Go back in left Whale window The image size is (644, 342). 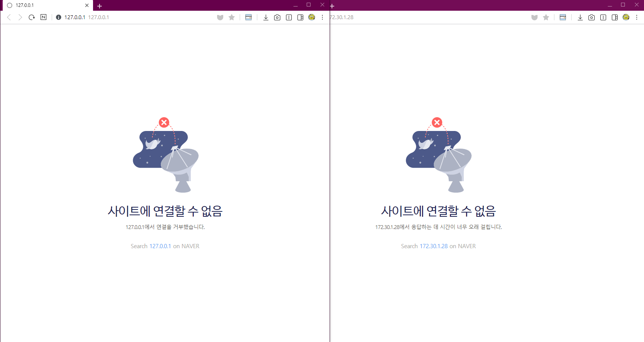point(9,17)
